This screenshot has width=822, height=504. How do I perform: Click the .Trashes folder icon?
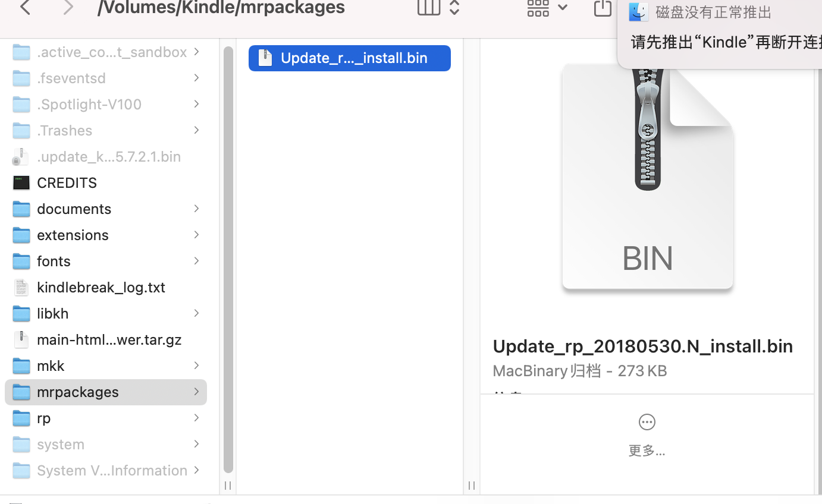pos(21,130)
